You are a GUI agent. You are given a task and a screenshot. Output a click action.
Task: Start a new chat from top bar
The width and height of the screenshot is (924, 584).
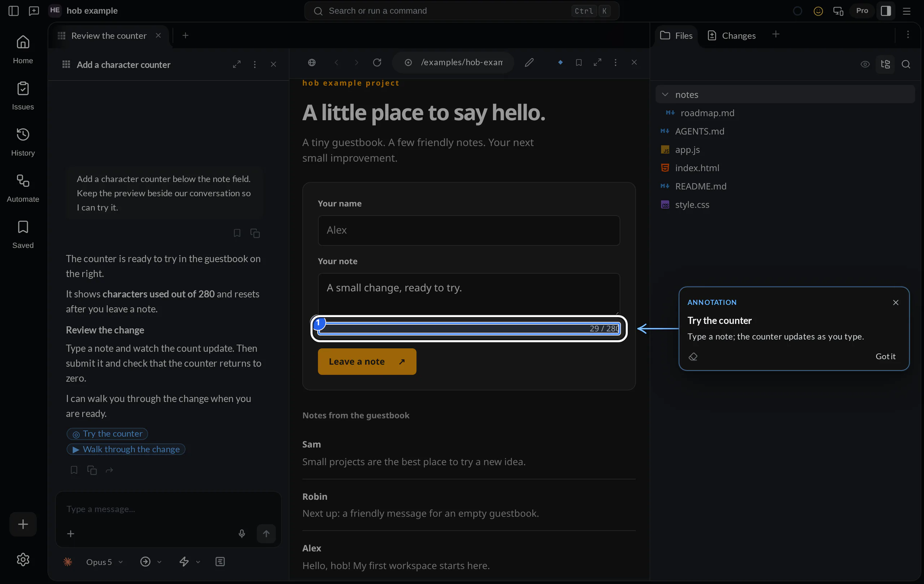pos(34,11)
